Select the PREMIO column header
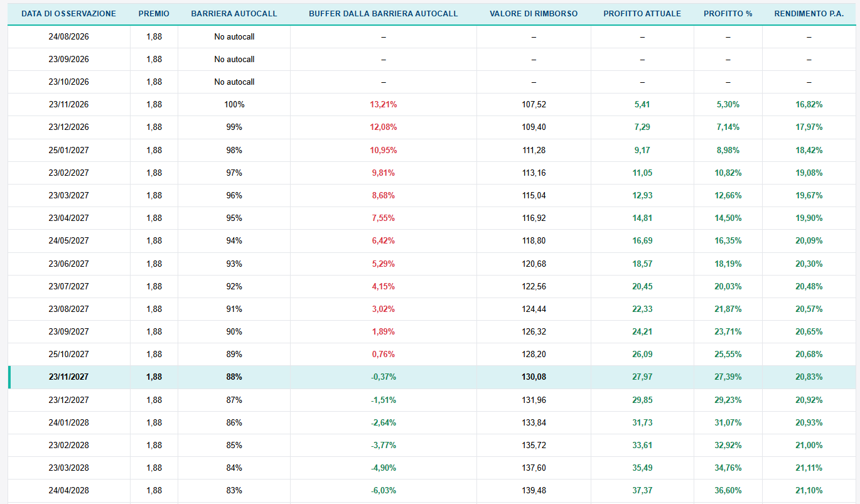 pyautogui.click(x=154, y=14)
